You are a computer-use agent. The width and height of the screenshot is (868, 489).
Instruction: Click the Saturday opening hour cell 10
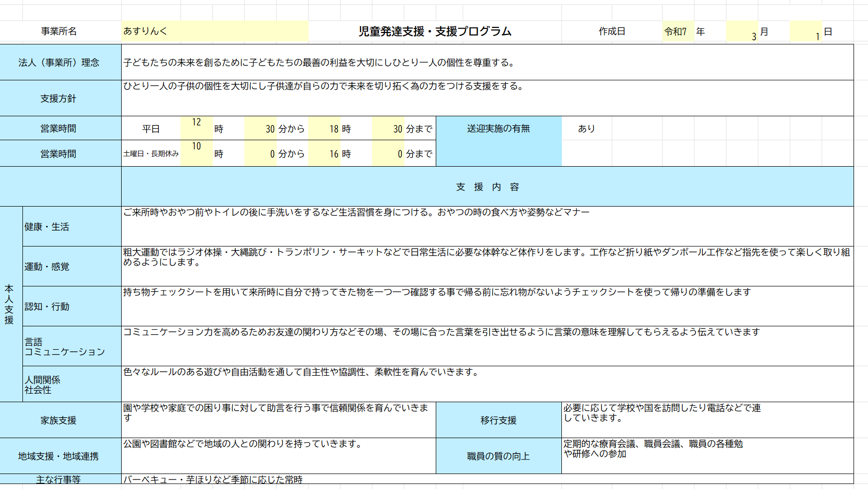196,153
